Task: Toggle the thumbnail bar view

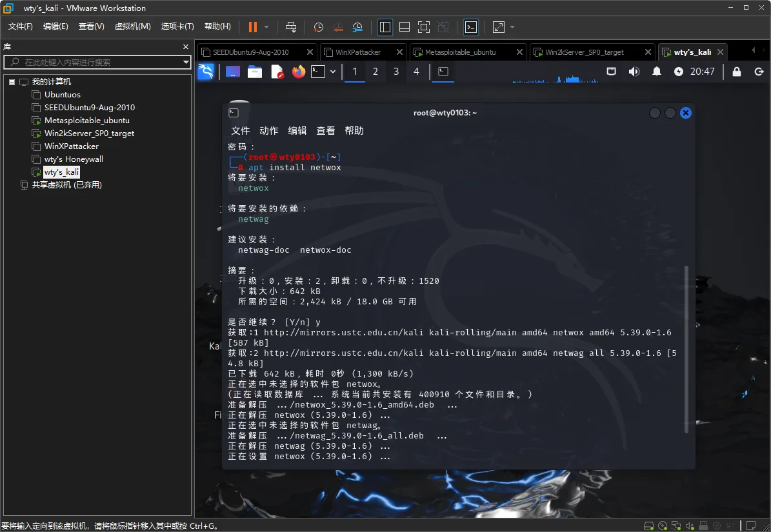Action: 404,27
